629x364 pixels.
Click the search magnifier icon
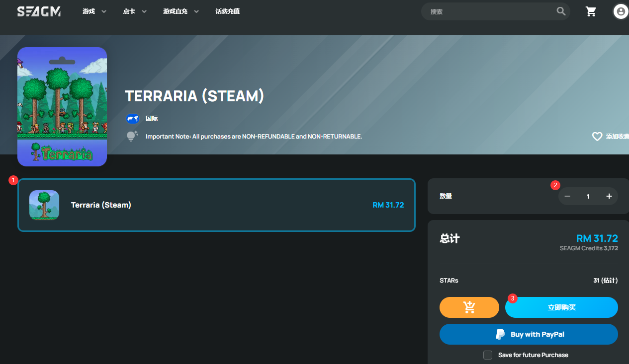point(561,11)
